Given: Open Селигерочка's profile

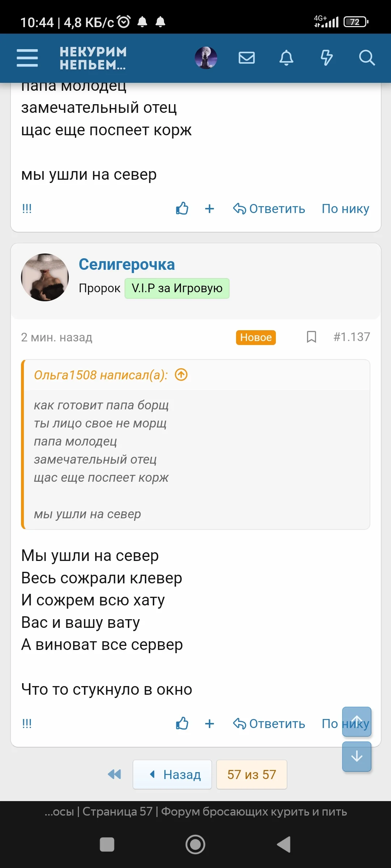Looking at the screenshot, I should [127, 264].
